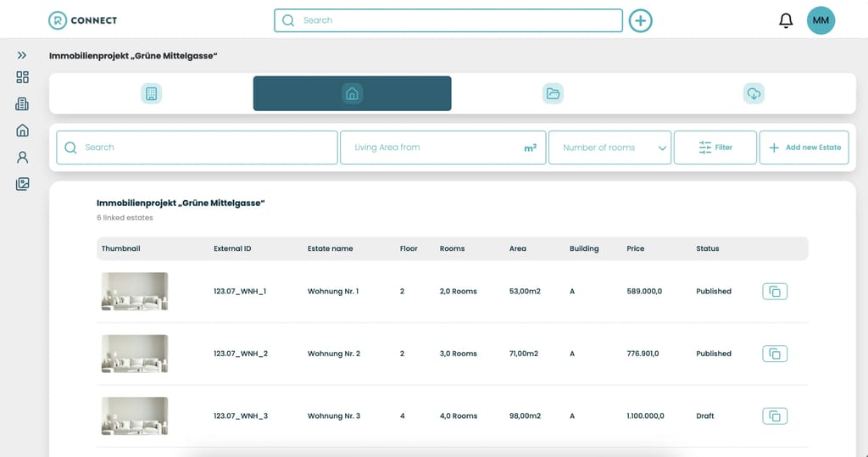The height and width of the screenshot is (457, 868).
Task: Click the price 776.901,0
Action: click(x=643, y=354)
